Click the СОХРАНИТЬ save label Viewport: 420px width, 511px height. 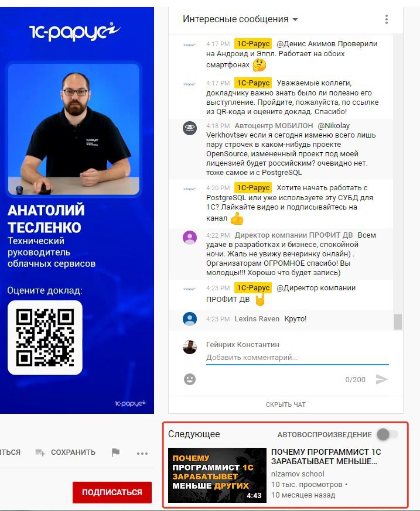(73, 452)
